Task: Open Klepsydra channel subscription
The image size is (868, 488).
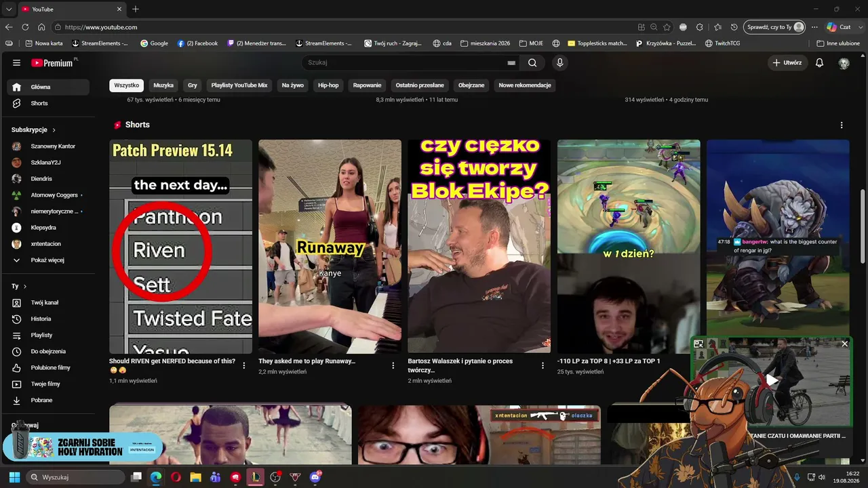Action: click(48, 228)
